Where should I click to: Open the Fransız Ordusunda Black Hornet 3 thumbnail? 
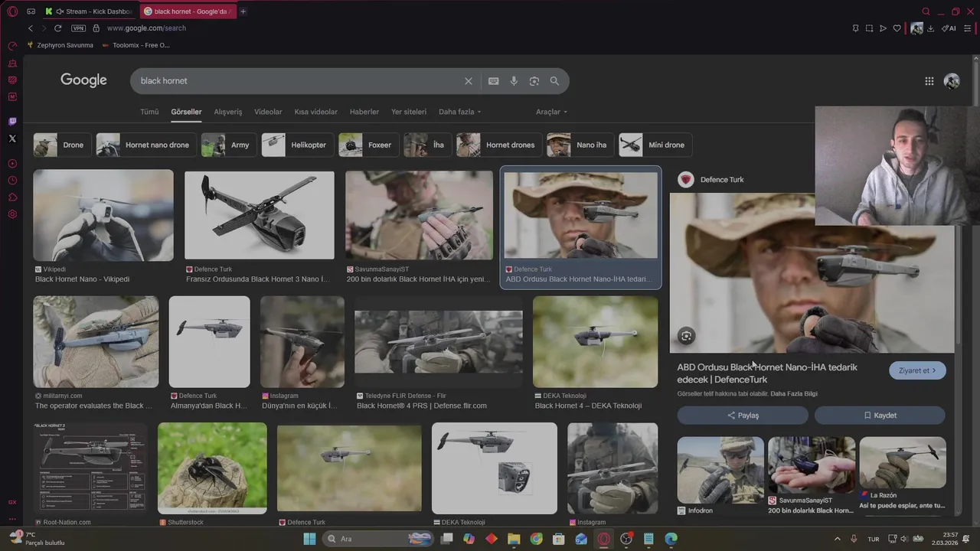(260, 215)
